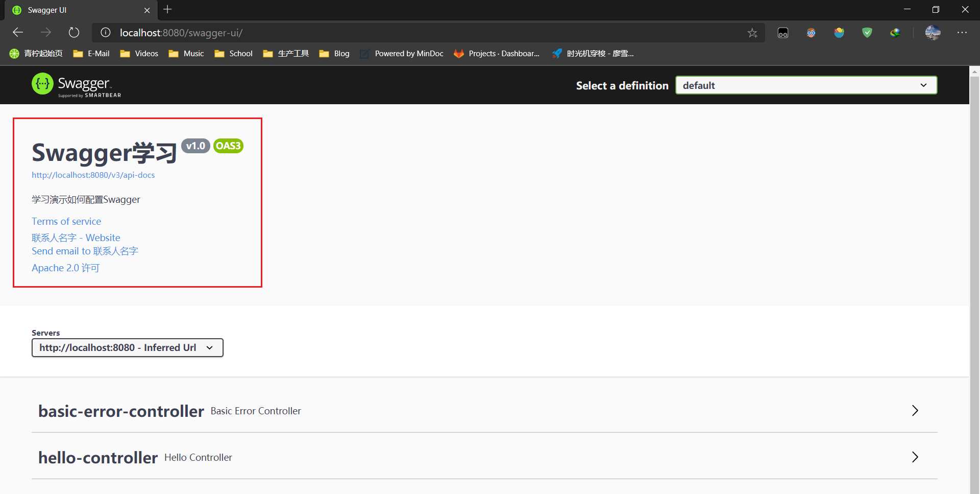Click the 学习演示如何配置Swagger description

[x=86, y=199]
